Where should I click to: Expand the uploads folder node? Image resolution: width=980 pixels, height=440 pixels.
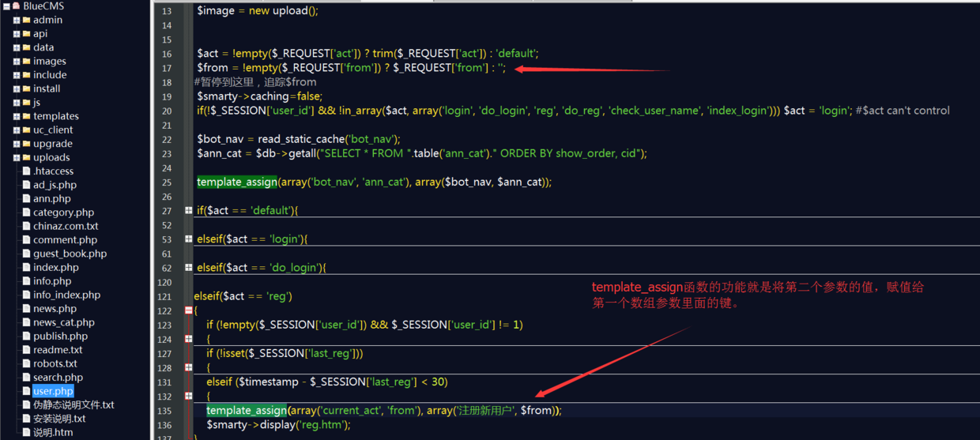[x=17, y=158]
